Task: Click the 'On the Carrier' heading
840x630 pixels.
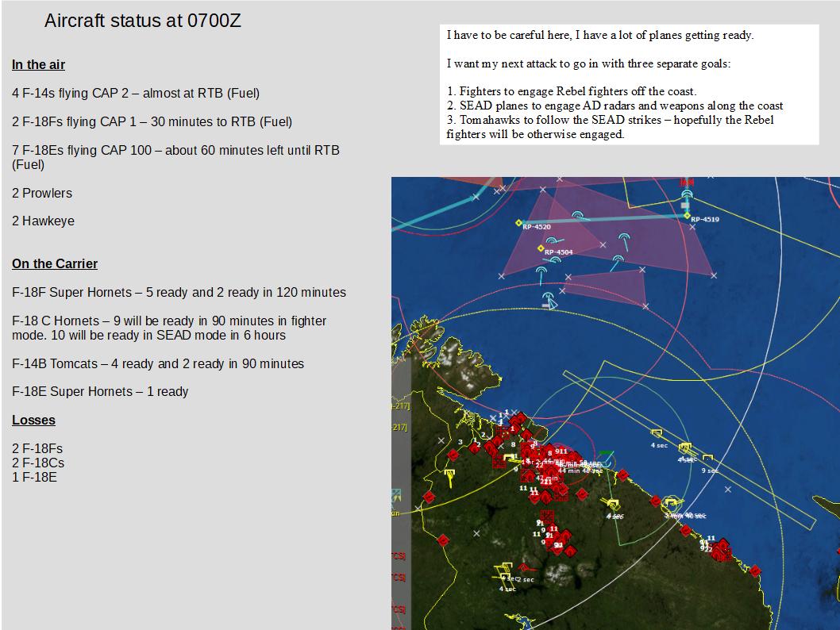Action: [x=55, y=264]
